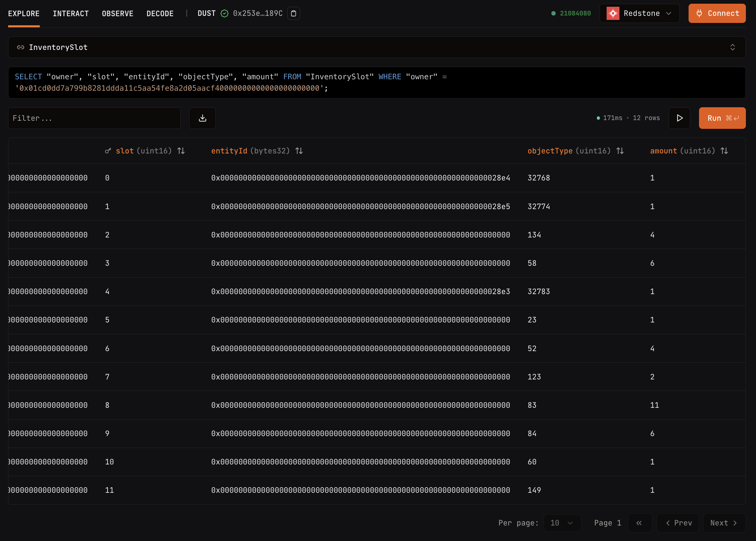
Task: Click objectType value 149
Action: point(534,490)
